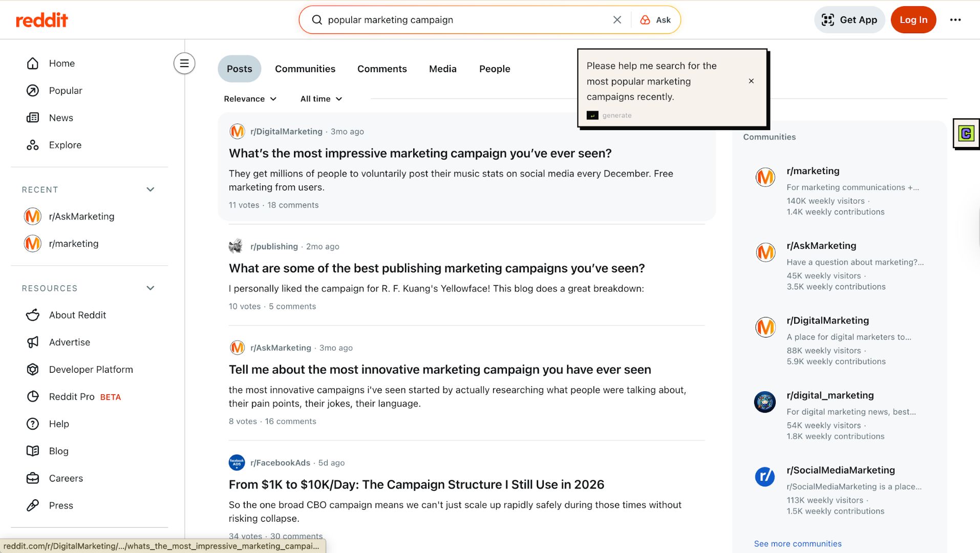This screenshot has width=980, height=553.
Task: Click See more communities link
Action: [x=797, y=544]
